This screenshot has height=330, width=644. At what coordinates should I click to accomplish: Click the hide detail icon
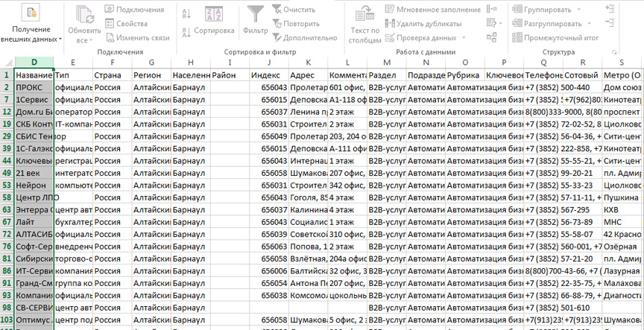coord(610,22)
